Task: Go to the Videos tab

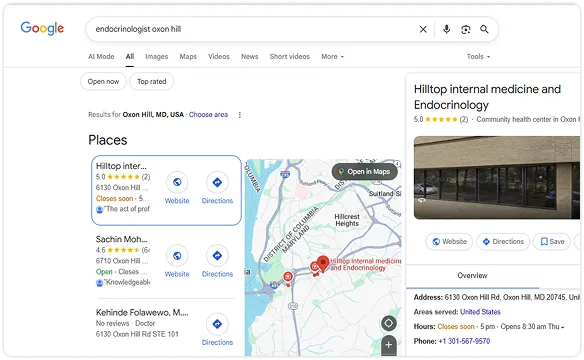Action: [219, 57]
